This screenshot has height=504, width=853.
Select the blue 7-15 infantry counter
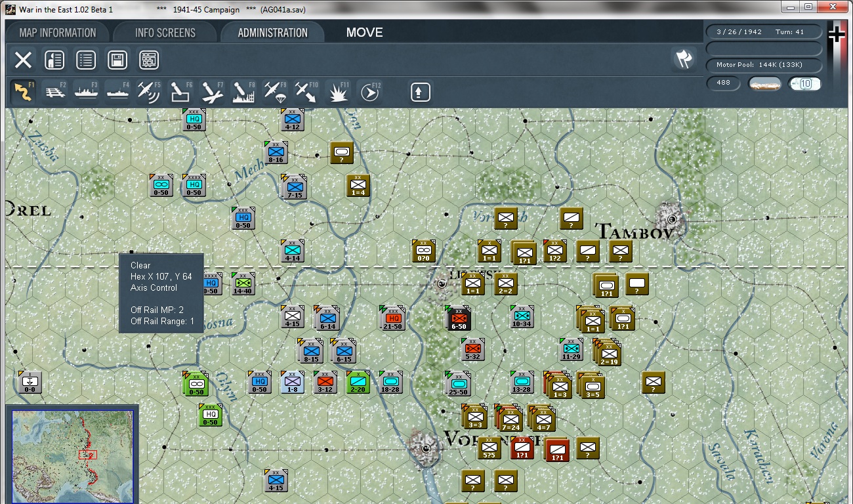click(293, 187)
